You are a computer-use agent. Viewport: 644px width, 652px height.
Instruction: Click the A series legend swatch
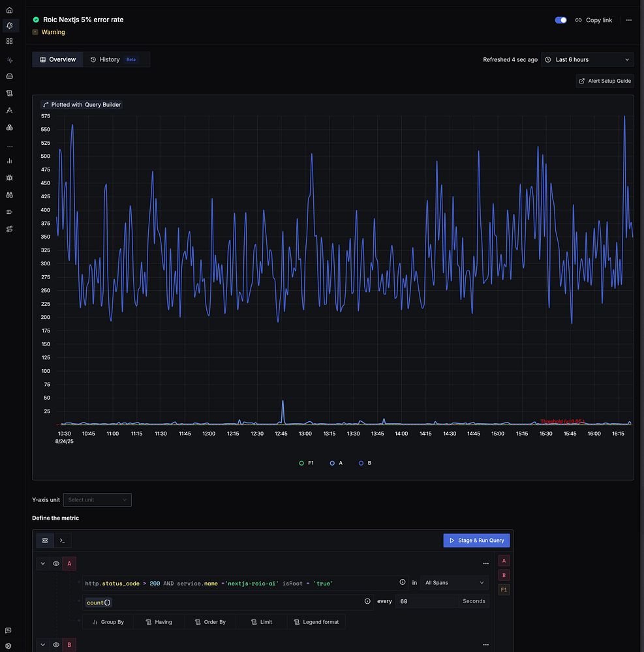click(x=332, y=463)
